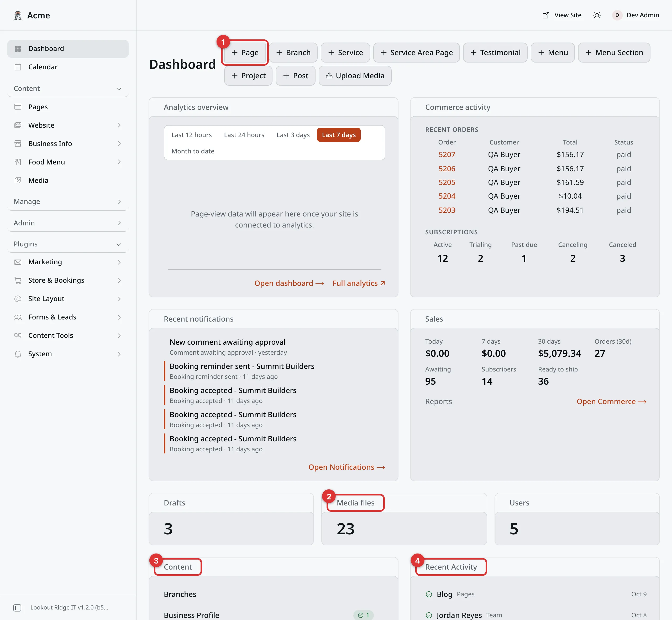Click the Pages icon in sidebar
The image size is (672, 620).
[x=18, y=107]
